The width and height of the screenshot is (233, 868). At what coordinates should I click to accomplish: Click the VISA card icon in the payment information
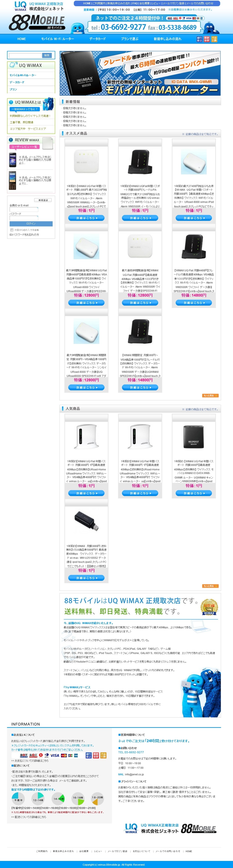[55, 755]
